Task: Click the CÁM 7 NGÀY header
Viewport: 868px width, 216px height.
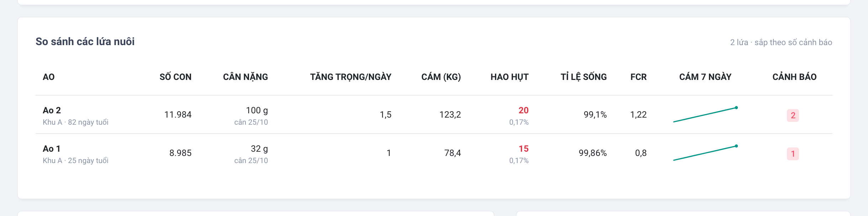Action: [705, 77]
